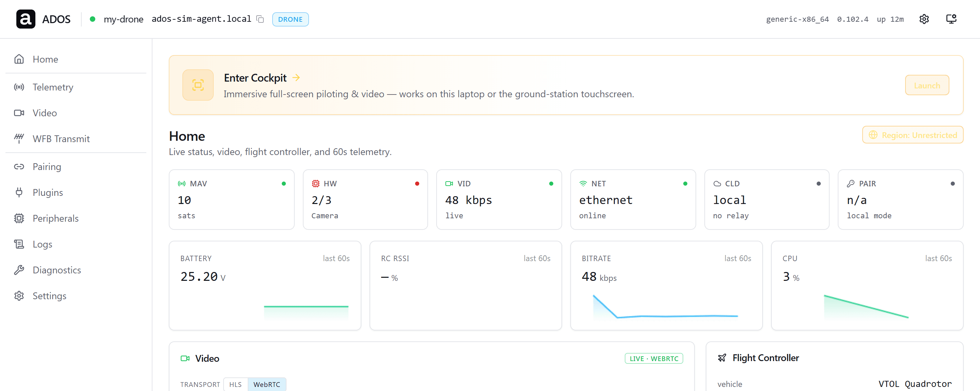The image size is (980, 391).
Task: Navigate to Pairing
Action: point(76,167)
